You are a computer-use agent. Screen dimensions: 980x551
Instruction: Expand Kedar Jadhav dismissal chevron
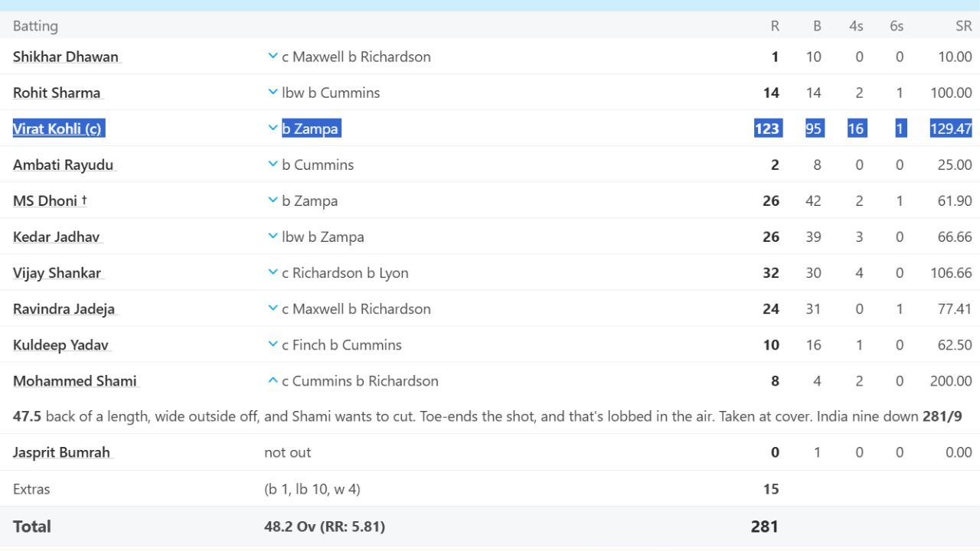click(x=273, y=236)
